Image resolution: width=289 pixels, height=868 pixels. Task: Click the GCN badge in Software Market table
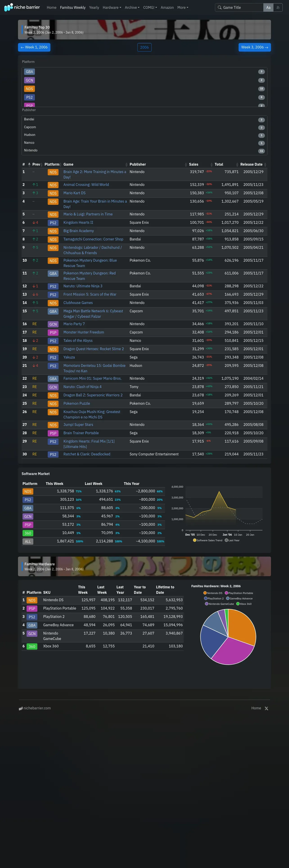pos(28,516)
